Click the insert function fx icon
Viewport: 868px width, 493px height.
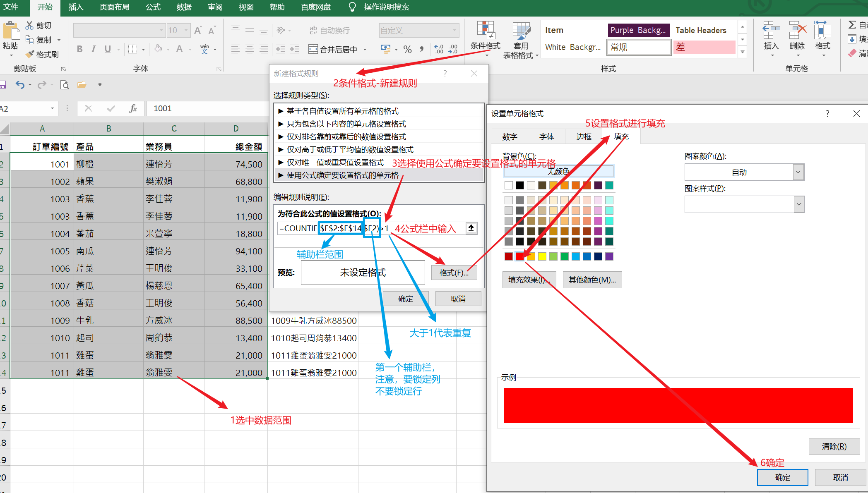point(133,108)
